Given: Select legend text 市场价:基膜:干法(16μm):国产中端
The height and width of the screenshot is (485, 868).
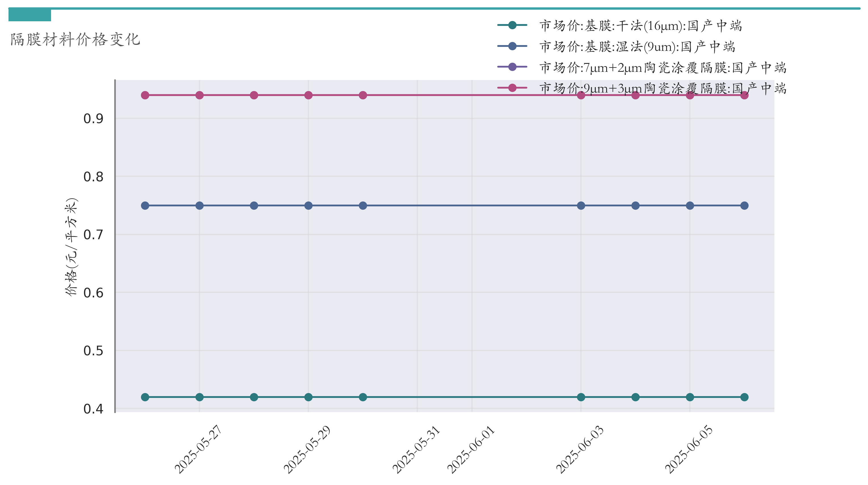Looking at the screenshot, I should click(x=640, y=26).
